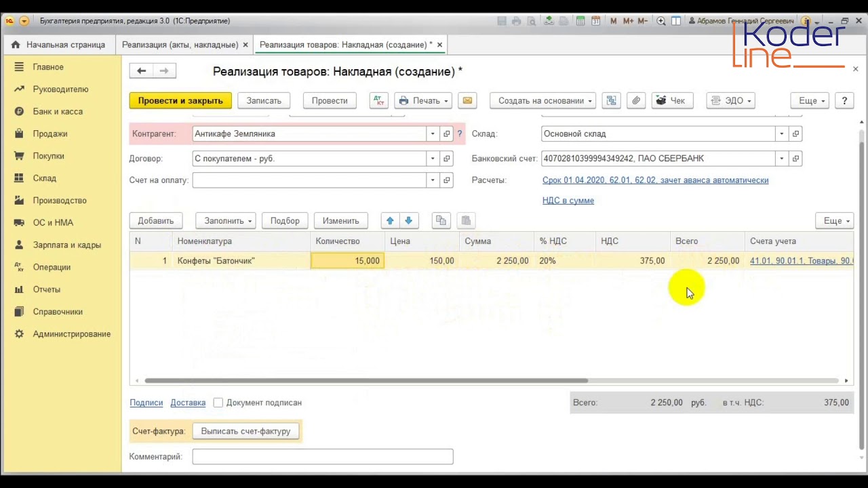Viewport: 868px width, 488px height.
Task: Open the Контрагент record icon
Action: pos(446,134)
